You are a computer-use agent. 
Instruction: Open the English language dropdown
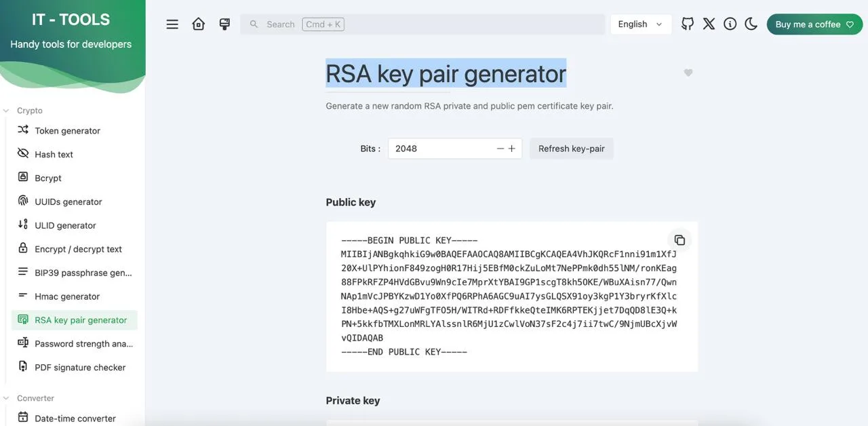click(x=641, y=24)
